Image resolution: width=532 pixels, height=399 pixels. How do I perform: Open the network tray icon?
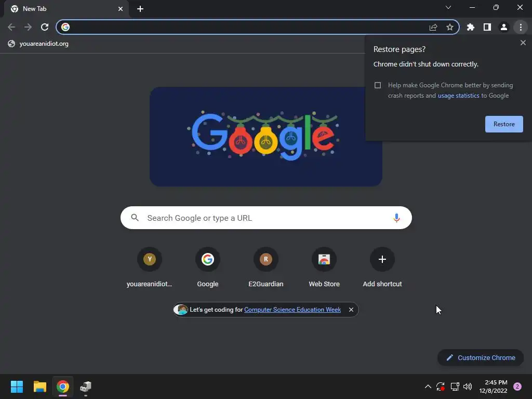[455, 387]
